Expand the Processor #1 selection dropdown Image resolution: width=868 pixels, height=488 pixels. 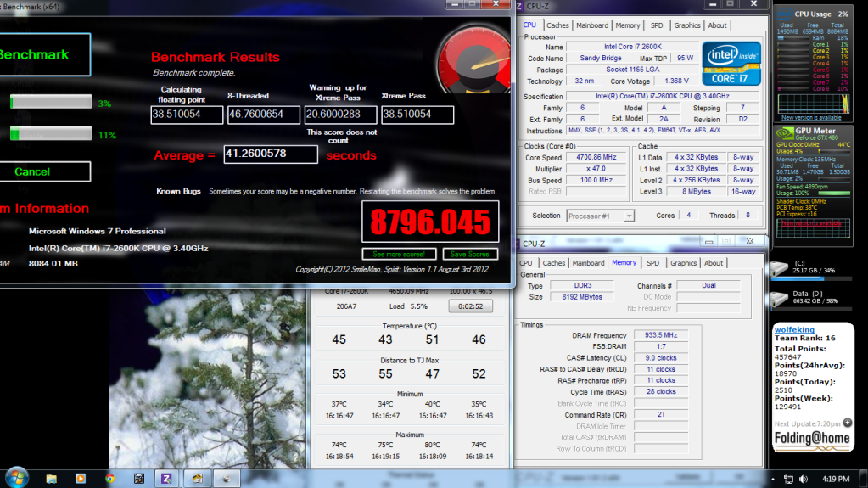(629, 216)
